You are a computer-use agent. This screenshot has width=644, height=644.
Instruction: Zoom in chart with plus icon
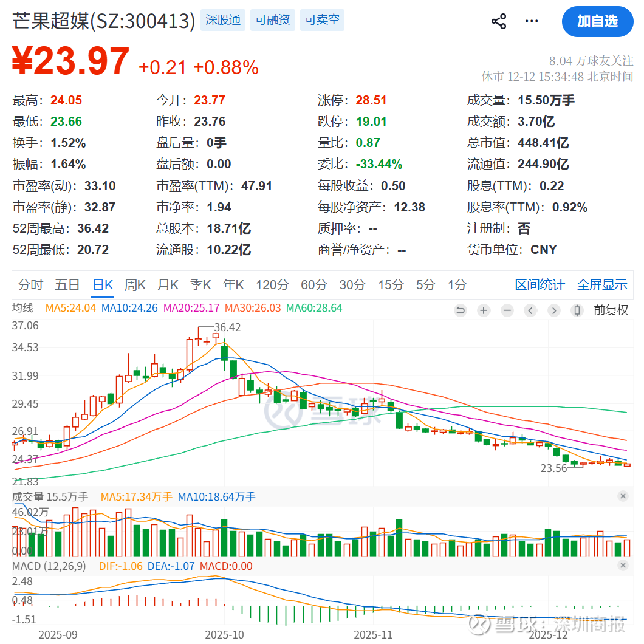(x=484, y=310)
